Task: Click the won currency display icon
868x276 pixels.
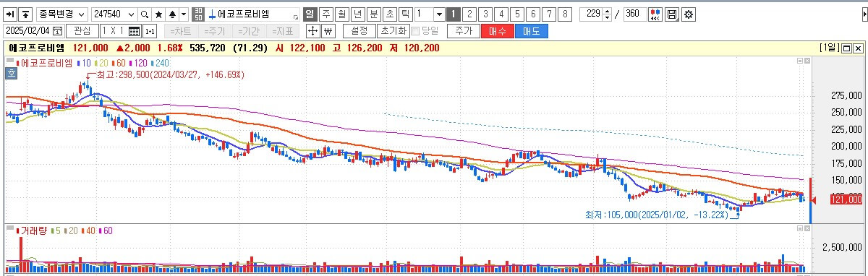Action: click(x=328, y=31)
